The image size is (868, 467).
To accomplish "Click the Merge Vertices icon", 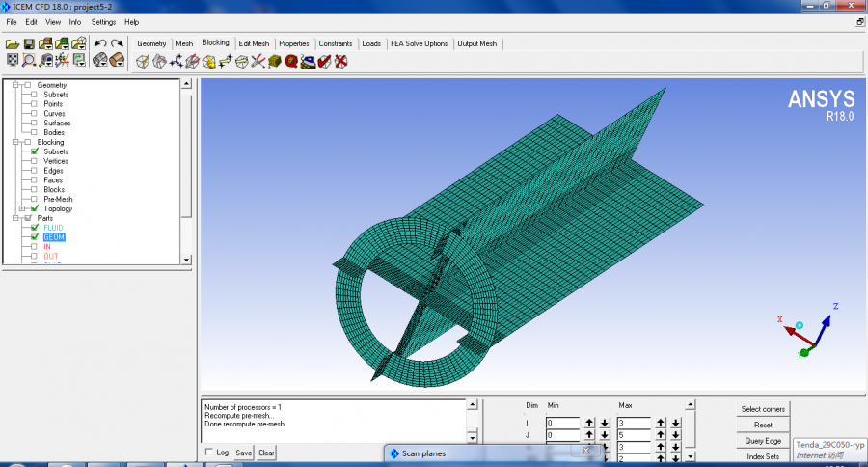I will point(176,62).
